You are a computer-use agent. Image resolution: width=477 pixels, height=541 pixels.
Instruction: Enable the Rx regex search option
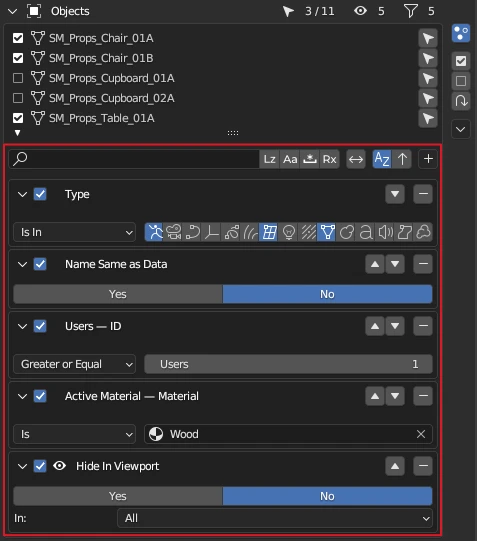[x=330, y=159]
